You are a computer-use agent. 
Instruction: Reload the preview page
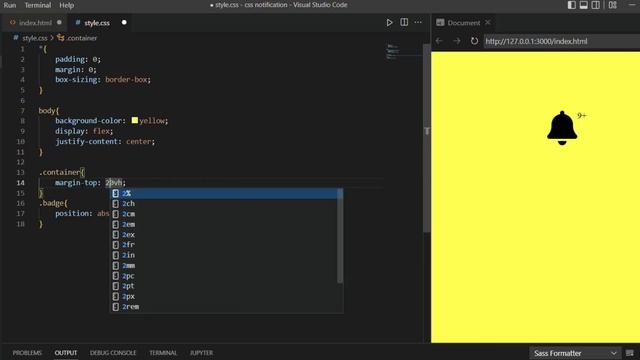tap(474, 41)
